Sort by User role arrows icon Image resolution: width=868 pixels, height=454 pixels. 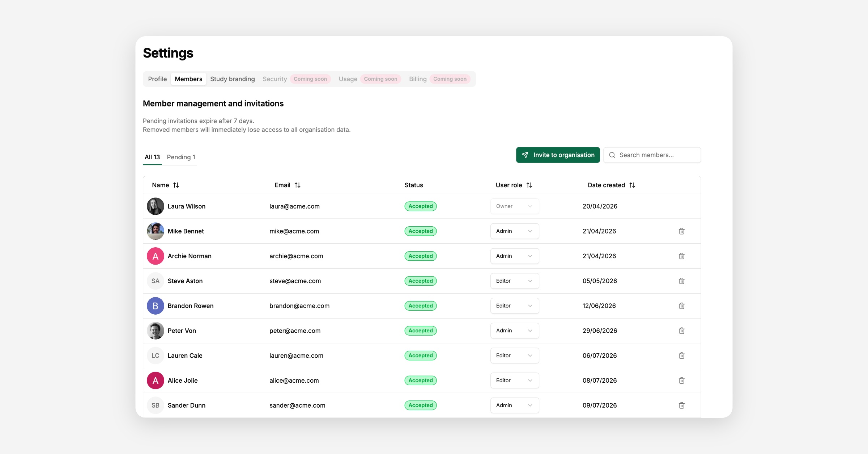click(529, 185)
